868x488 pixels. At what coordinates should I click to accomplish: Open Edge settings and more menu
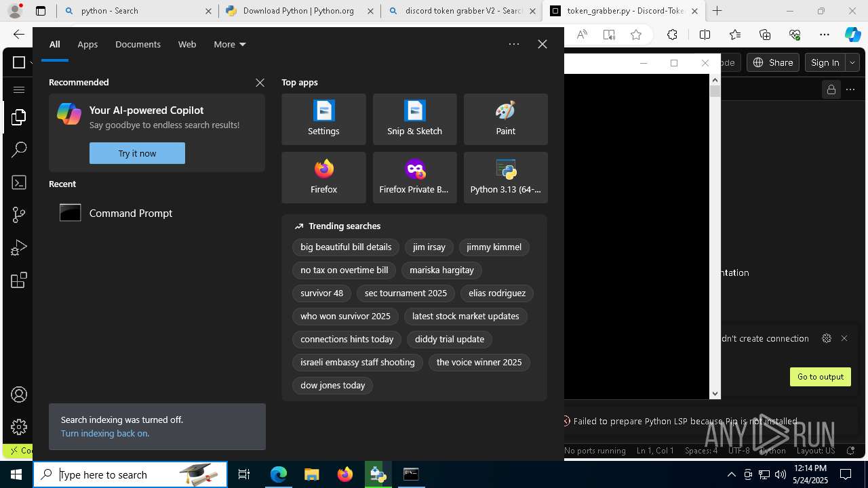(x=825, y=35)
